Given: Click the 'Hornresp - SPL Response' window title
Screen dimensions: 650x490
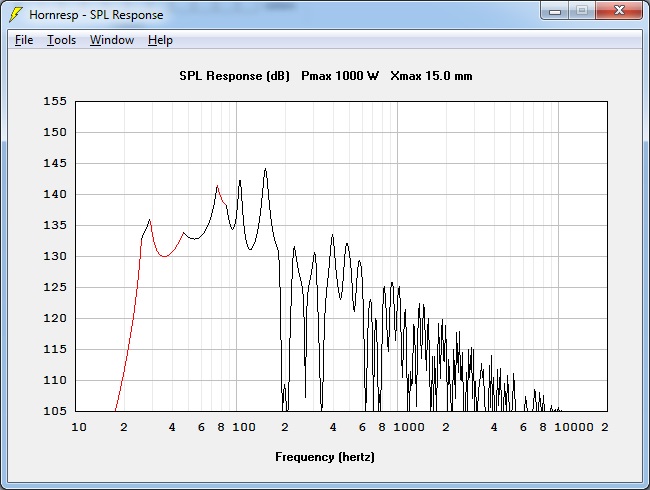Looking at the screenshot, I should point(96,15).
